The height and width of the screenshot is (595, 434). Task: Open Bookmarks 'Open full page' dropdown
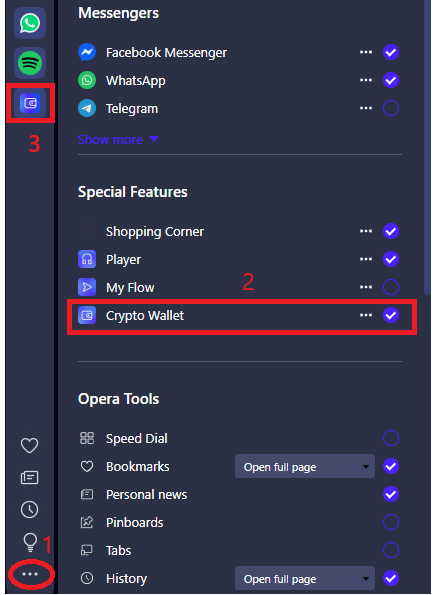[x=305, y=466]
